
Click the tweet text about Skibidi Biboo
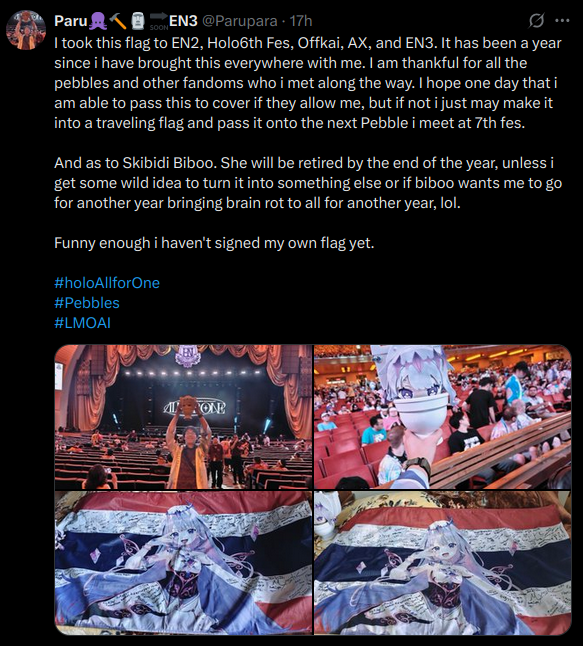point(308,183)
